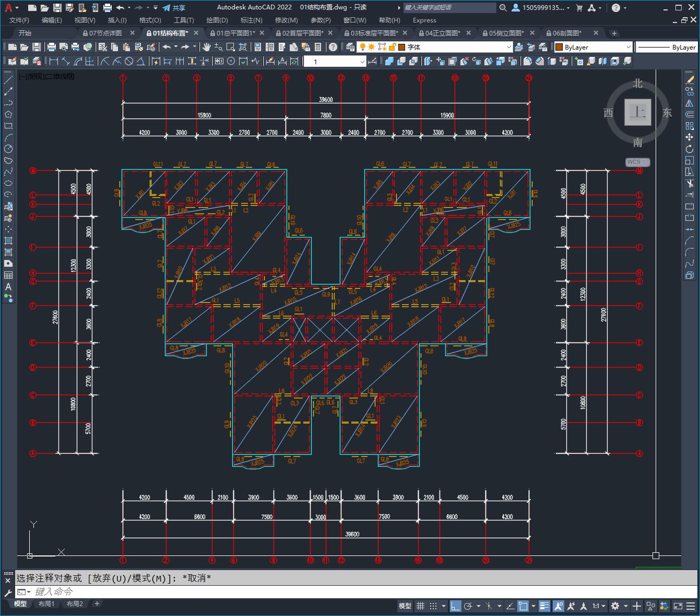Click the WCS button under the ViewCube
Viewport: 700px width, 616px height.
(637, 162)
